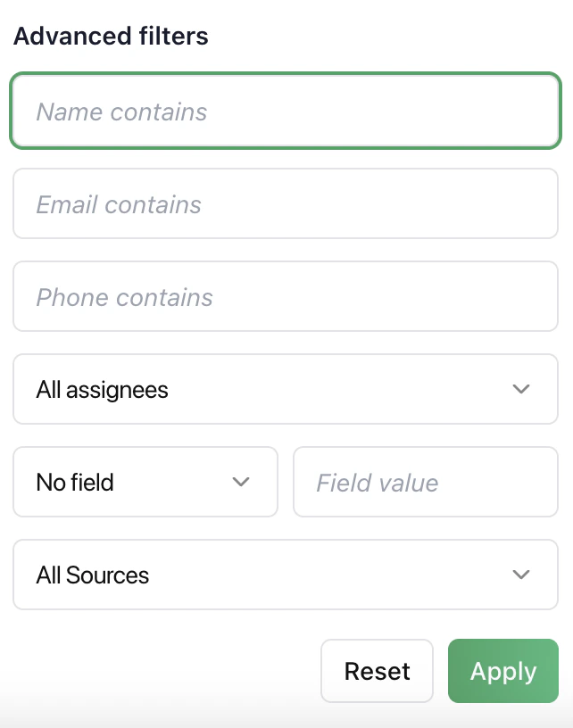
Task: Select the highlighted Name contains box
Action: [x=286, y=111]
